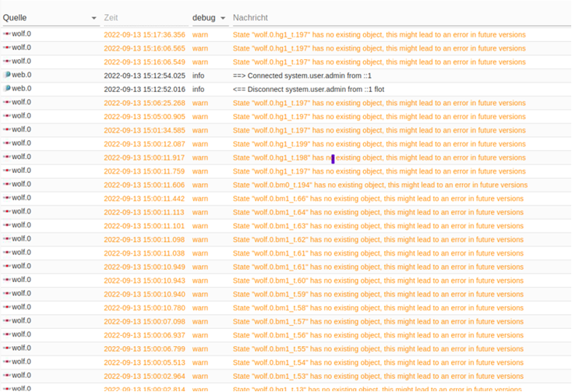Click wolf.0 adapter icon in 15:17:36.356 row
This screenshot has width=572, height=392.
6,34
